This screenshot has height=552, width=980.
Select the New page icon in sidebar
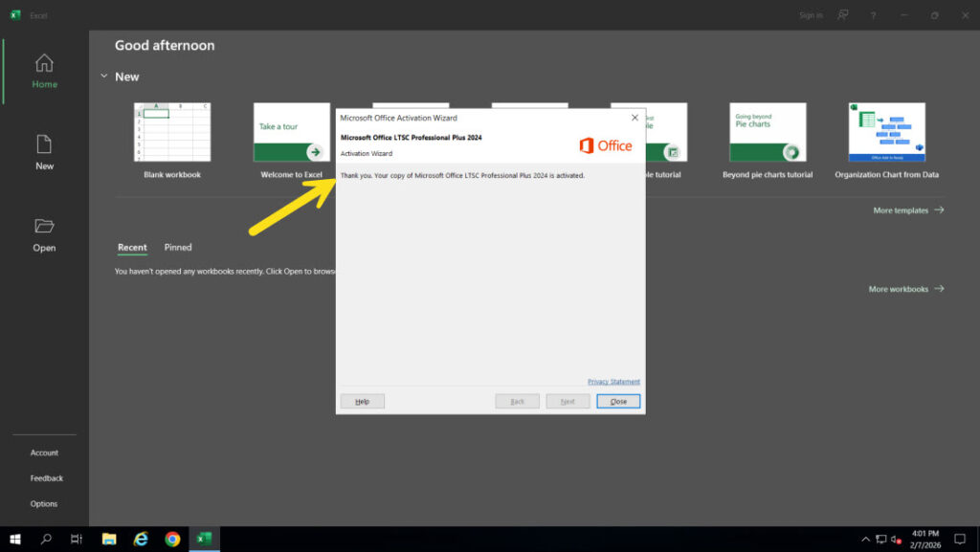(44, 144)
